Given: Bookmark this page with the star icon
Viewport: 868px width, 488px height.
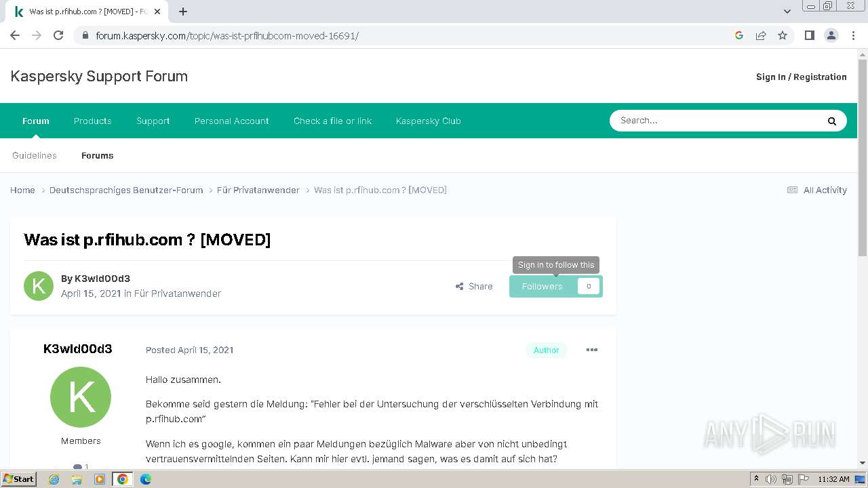Looking at the screenshot, I should [783, 35].
